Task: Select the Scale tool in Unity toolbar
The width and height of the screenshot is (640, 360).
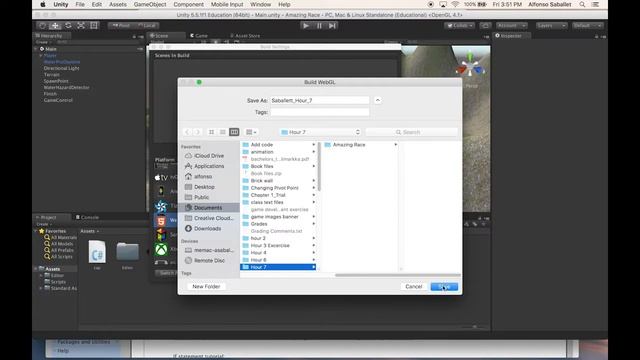Action: [81, 25]
